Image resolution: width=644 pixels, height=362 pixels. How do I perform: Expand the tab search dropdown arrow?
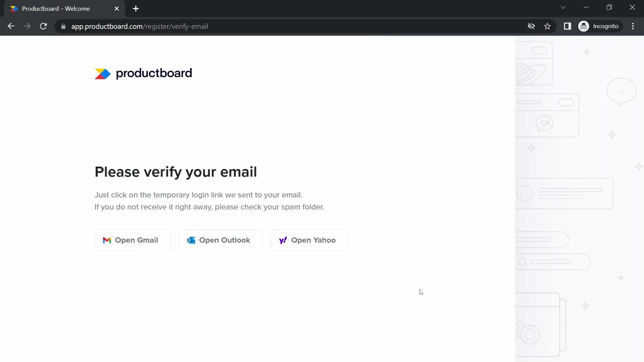(563, 7)
